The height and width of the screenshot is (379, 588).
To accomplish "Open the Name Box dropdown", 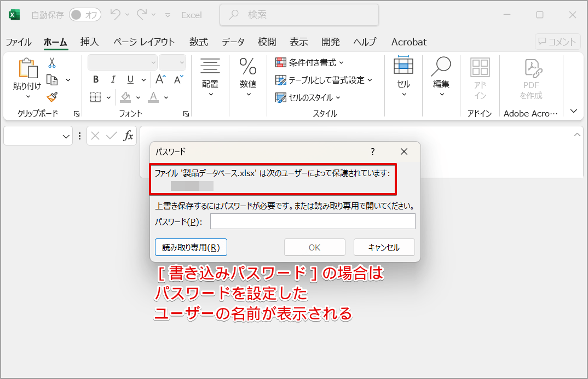I will tap(66, 136).
